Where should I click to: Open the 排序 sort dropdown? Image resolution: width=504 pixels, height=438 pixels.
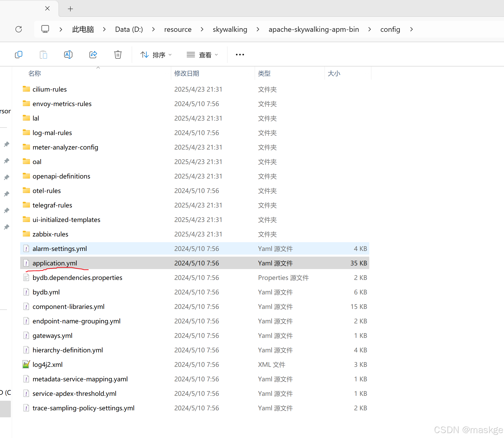pos(156,55)
